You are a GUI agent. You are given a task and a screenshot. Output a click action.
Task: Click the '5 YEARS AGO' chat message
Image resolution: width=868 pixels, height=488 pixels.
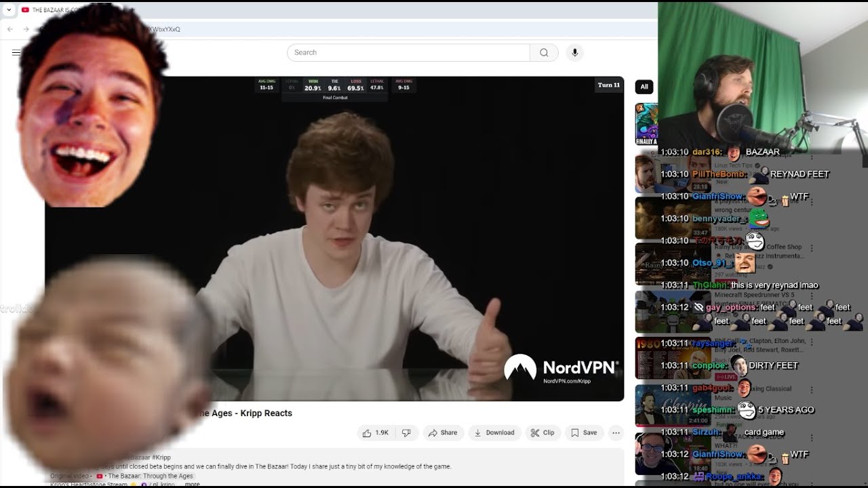coord(786,410)
